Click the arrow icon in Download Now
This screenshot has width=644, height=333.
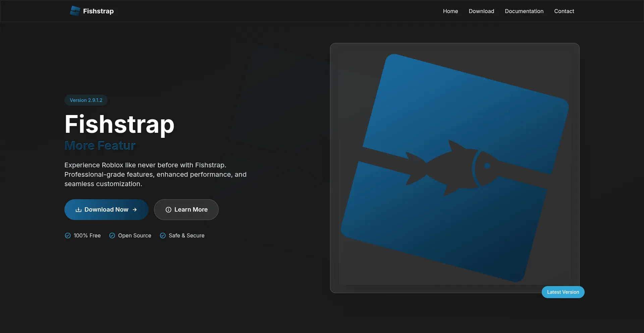pyautogui.click(x=135, y=210)
